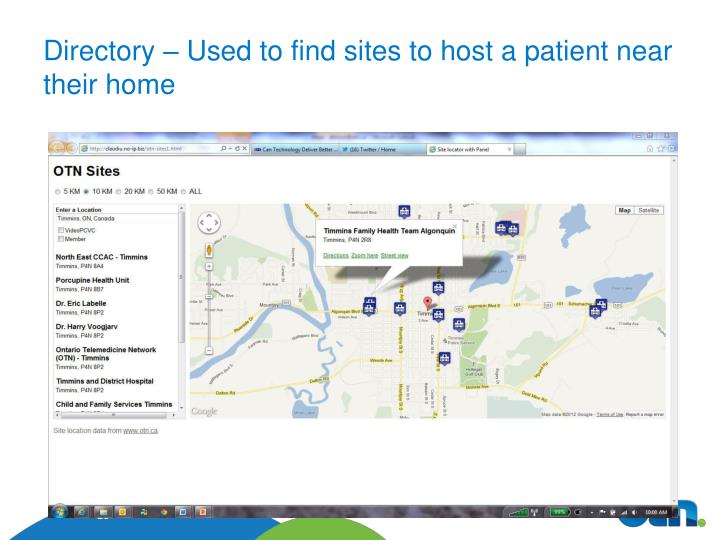This screenshot has width=720, height=540.
Task: Click the battery percentage indicator
Action: click(x=559, y=512)
